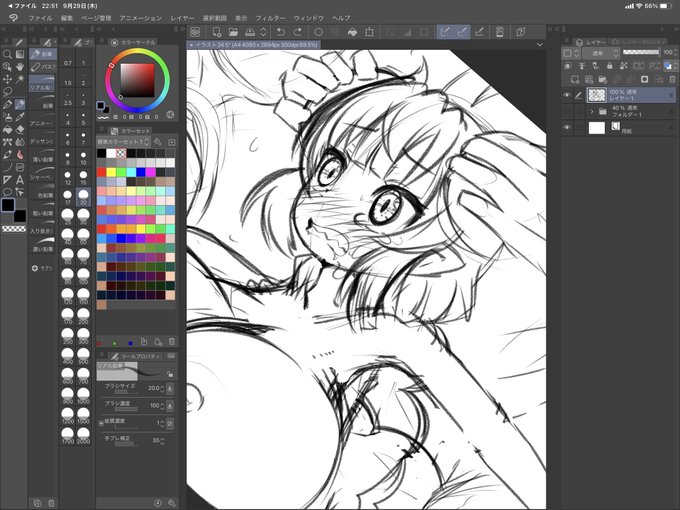Click the brush size stepper arrows

162,389
